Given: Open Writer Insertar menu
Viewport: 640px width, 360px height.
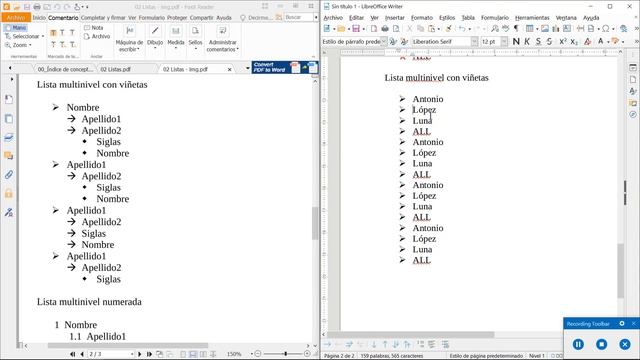Looking at the screenshot, I should click(395, 18).
